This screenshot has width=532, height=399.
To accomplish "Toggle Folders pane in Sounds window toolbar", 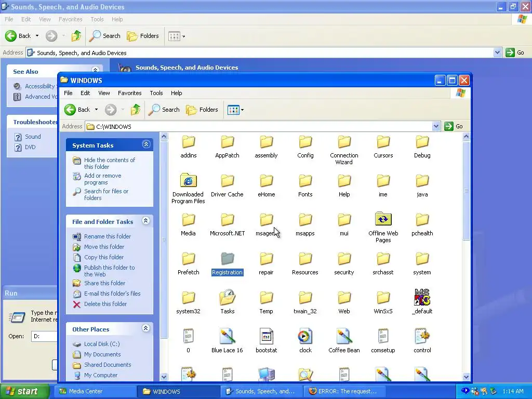I will point(143,36).
